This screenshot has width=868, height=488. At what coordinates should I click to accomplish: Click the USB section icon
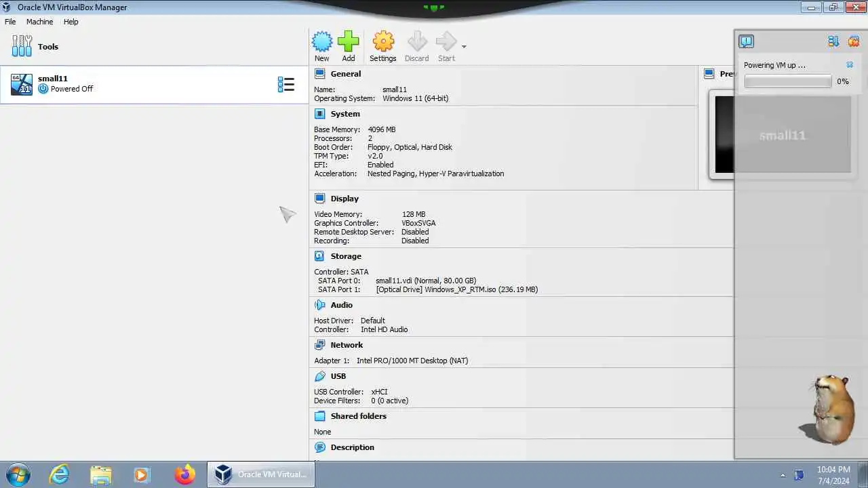pyautogui.click(x=320, y=376)
